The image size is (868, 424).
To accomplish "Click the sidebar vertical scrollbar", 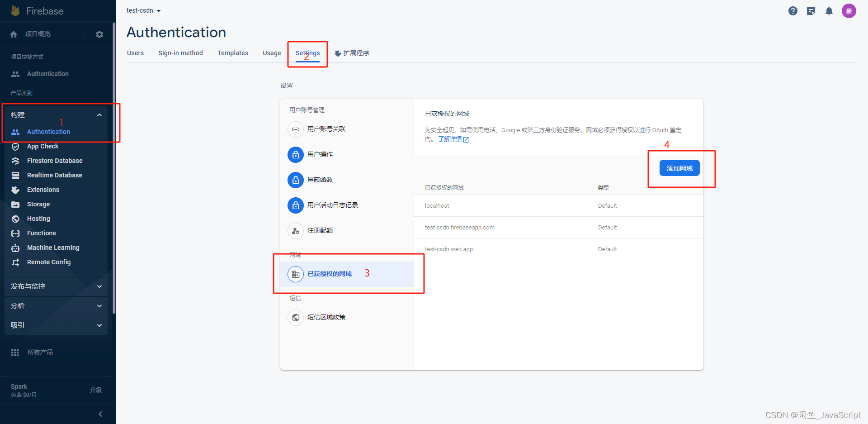I will (x=114, y=167).
